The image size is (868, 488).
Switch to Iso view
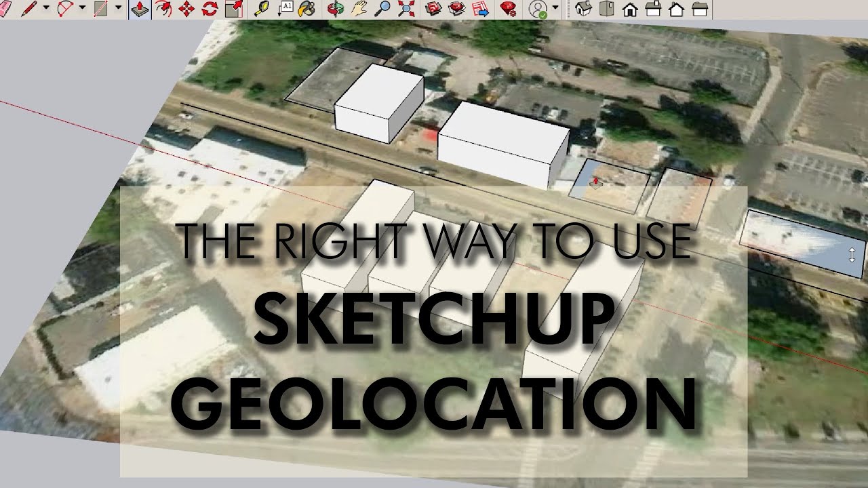click(x=583, y=9)
